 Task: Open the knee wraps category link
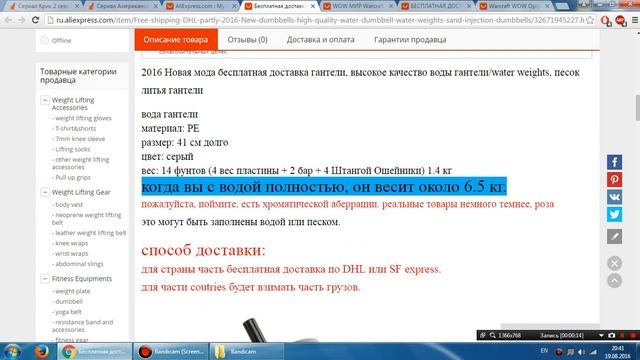coord(71,243)
